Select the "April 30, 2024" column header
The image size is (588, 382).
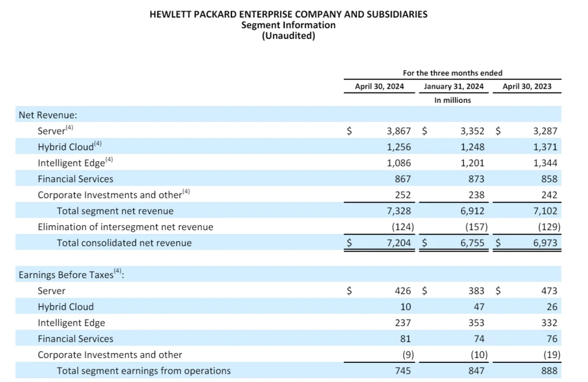(x=379, y=86)
